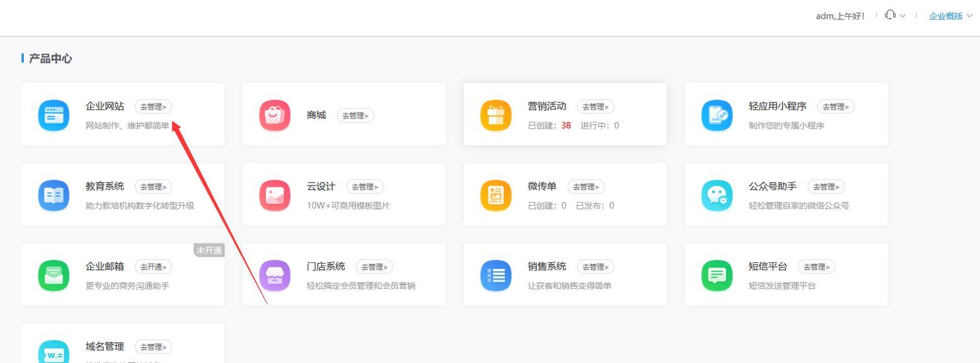Click the 产品中心 section heading
Viewport: 980px width, 363px height.
pos(50,59)
